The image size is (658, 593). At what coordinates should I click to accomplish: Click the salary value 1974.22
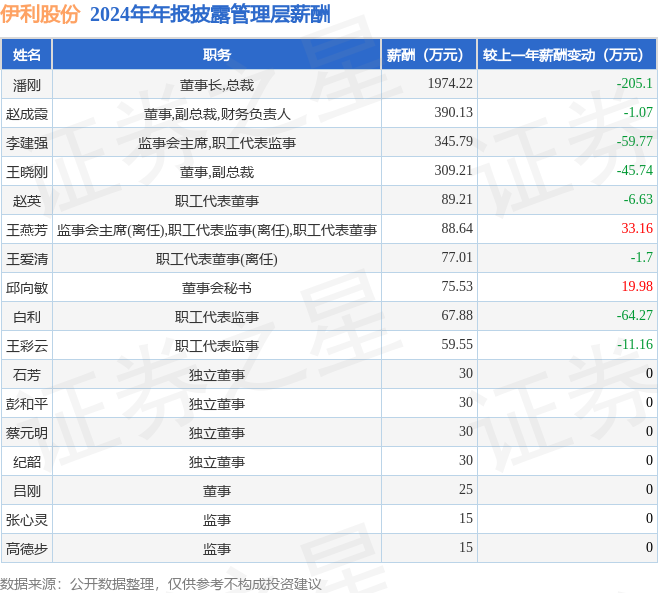point(449,84)
